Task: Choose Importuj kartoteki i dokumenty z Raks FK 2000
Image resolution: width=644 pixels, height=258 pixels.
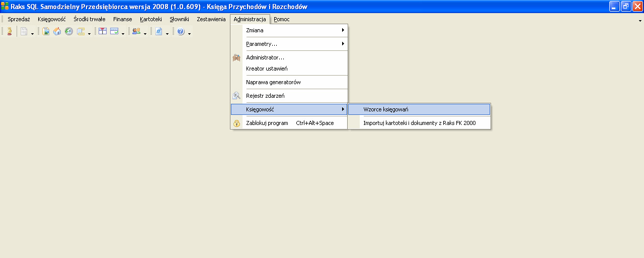Action: click(419, 123)
